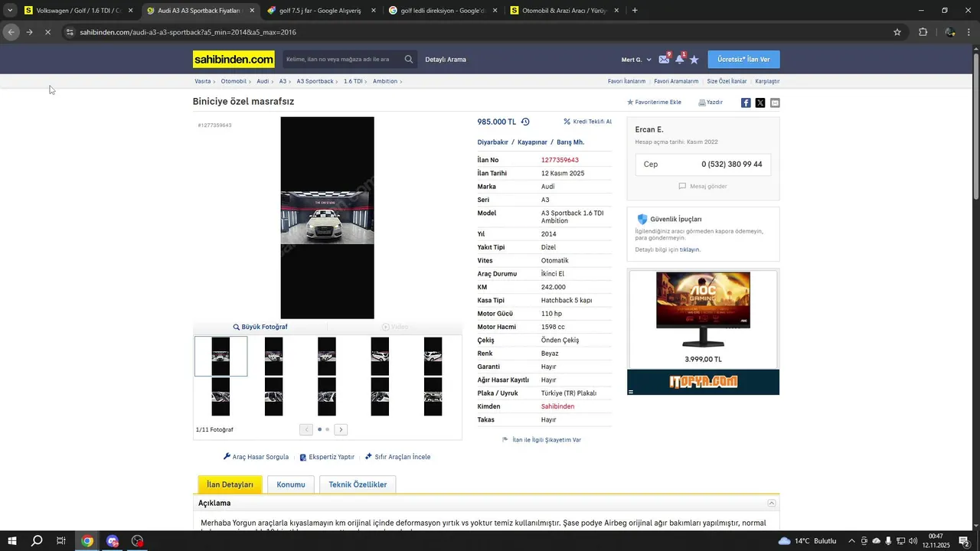
Task: Click main car photo
Action: click(327, 217)
